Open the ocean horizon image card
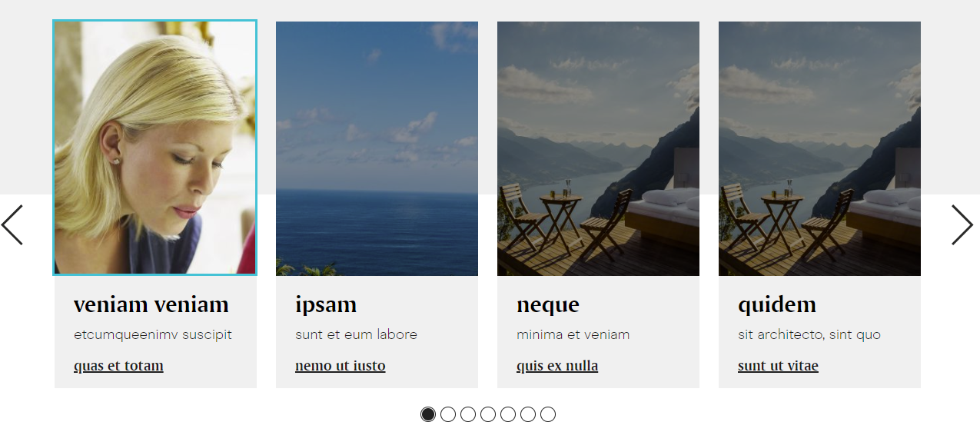The height and width of the screenshot is (432, 980). pyautogui.click(x=377, y=148)
